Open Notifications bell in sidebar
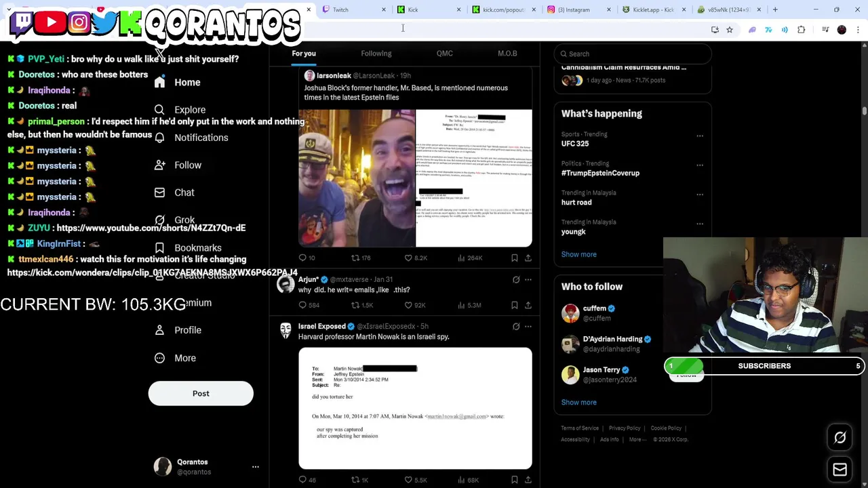This screenshot has height=488, width=868. (159, 138)
